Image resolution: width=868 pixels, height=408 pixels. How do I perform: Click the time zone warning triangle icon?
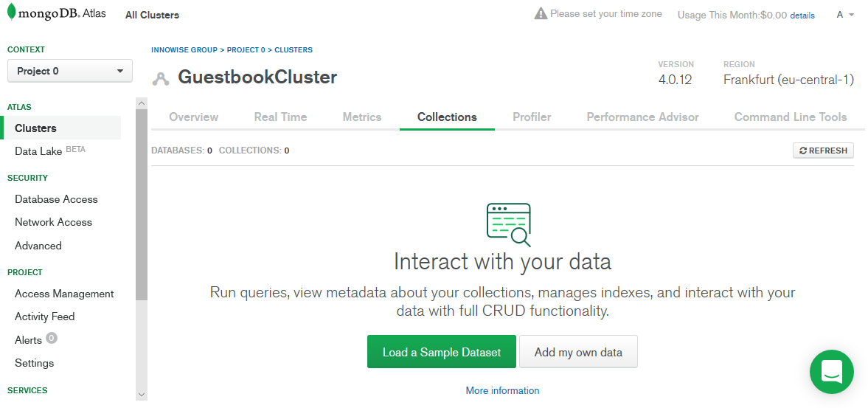tap(541, 14)
